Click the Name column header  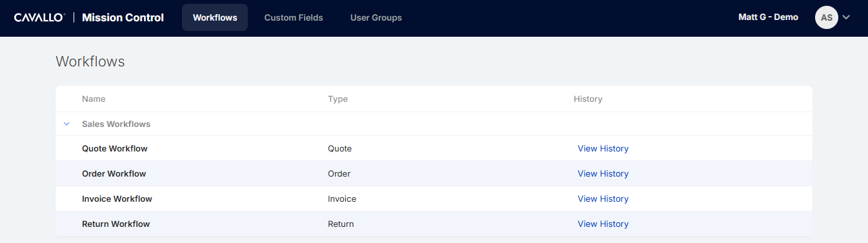94,99
